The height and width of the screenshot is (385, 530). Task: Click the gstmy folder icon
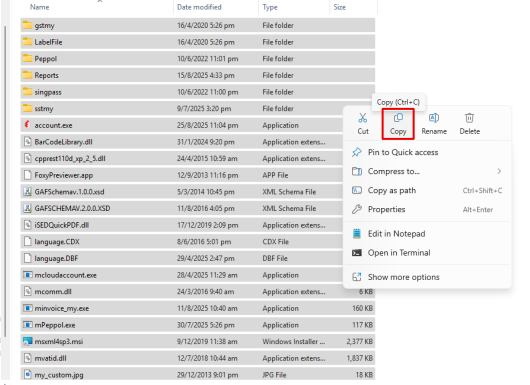click(28, 25)
